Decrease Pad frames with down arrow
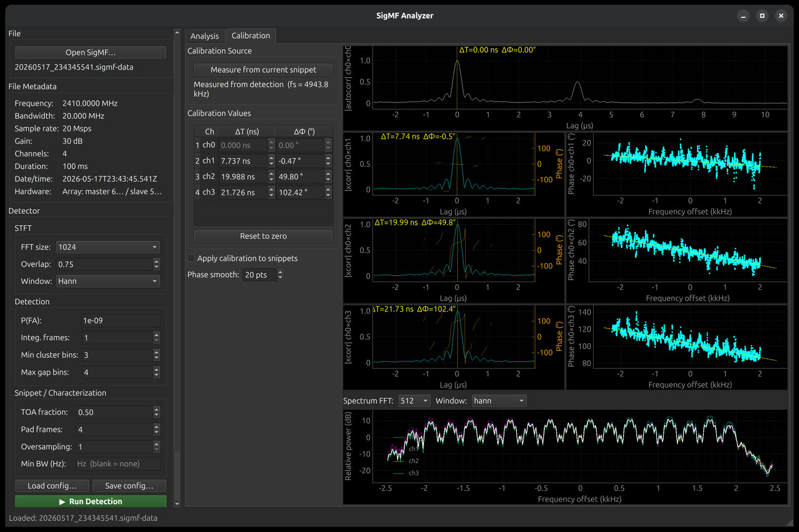Screen dimensions: 799x532 coord(156,432)
